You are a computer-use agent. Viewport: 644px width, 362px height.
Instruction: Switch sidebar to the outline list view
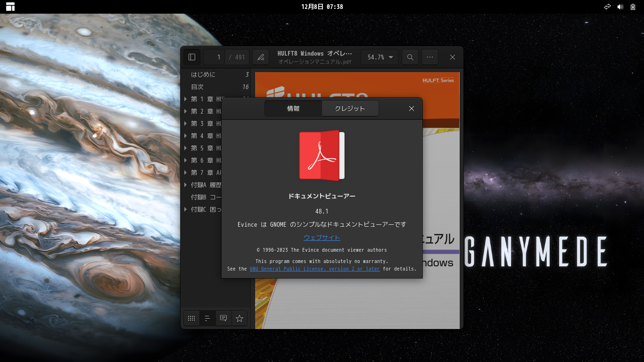[x=207, y=318]
